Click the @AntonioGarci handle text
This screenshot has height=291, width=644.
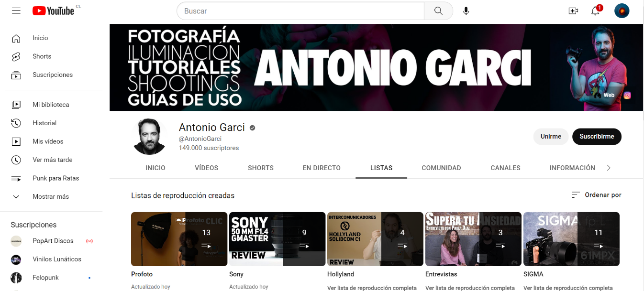tap(200, 139)
